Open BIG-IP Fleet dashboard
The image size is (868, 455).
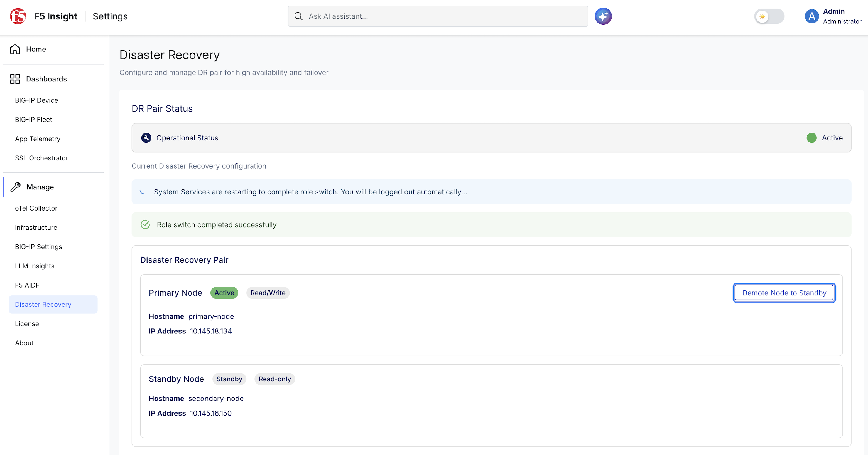33,120
